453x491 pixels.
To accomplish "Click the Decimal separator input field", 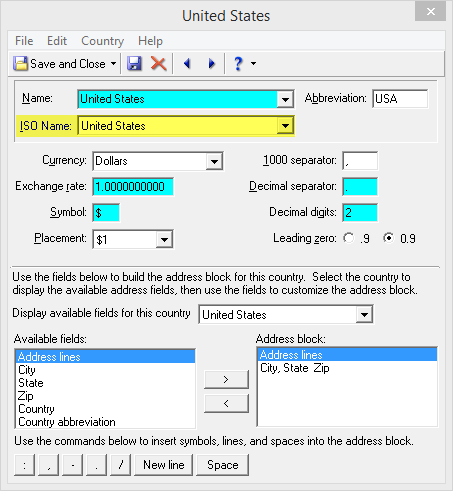I will point(360,187).
